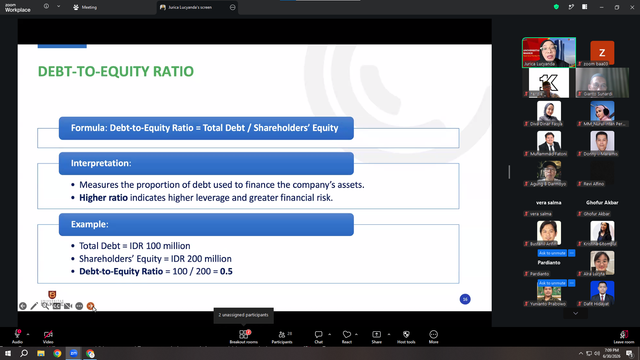
Task: Expand the caret next to Chat
Action: tap(329, 334)
